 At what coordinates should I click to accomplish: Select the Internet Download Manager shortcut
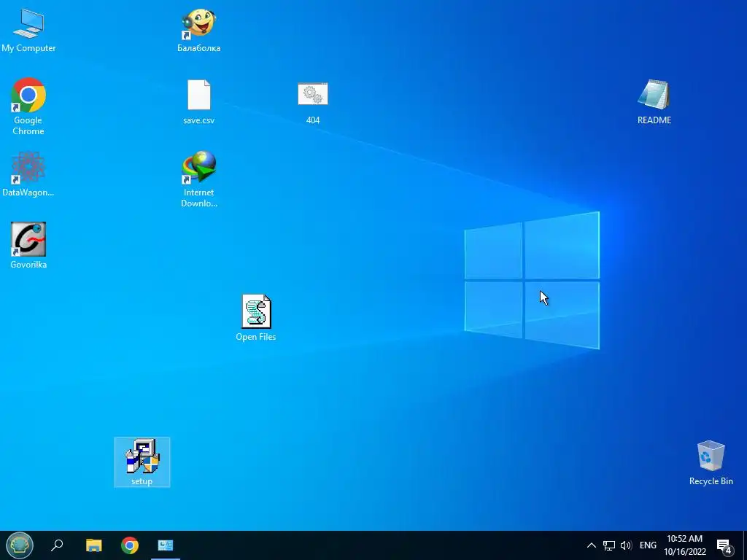click(x=198, y=179)
